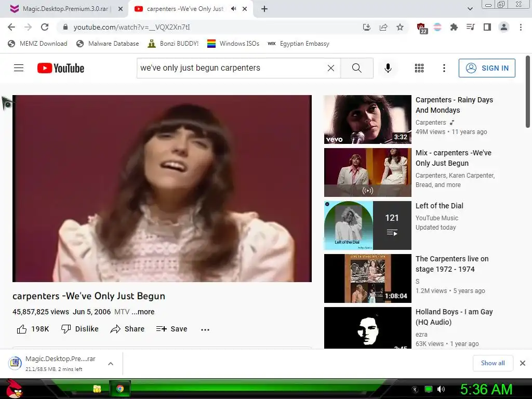
Task: Search with your voice microphone button
Action: tap(388, 68)
